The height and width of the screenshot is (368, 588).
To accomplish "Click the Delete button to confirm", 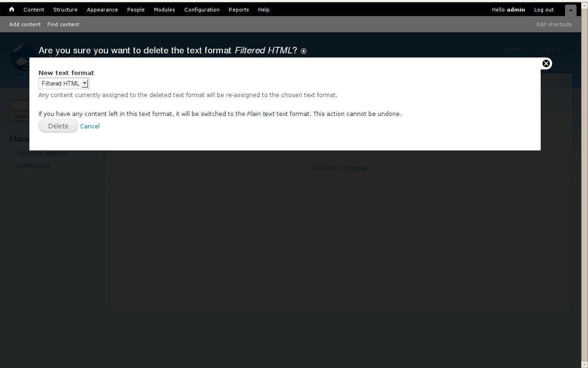I will (58, 126).
